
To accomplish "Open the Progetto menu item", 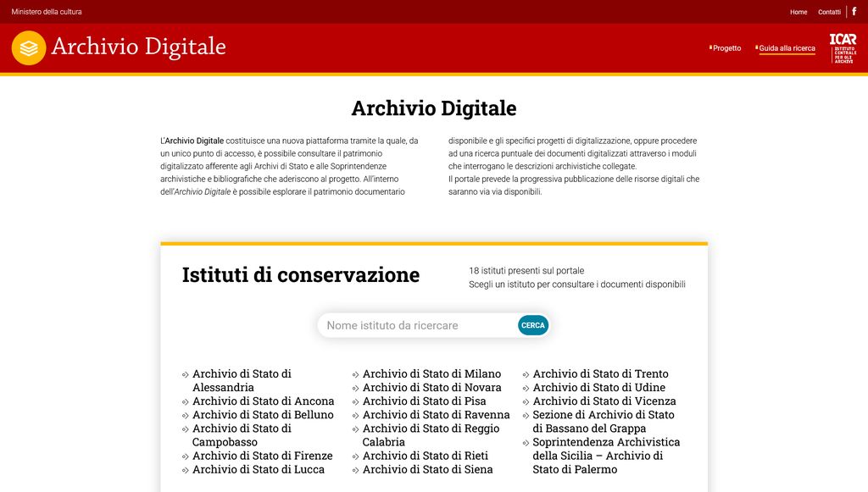I will pyautogui.click(x=726, y=48).
